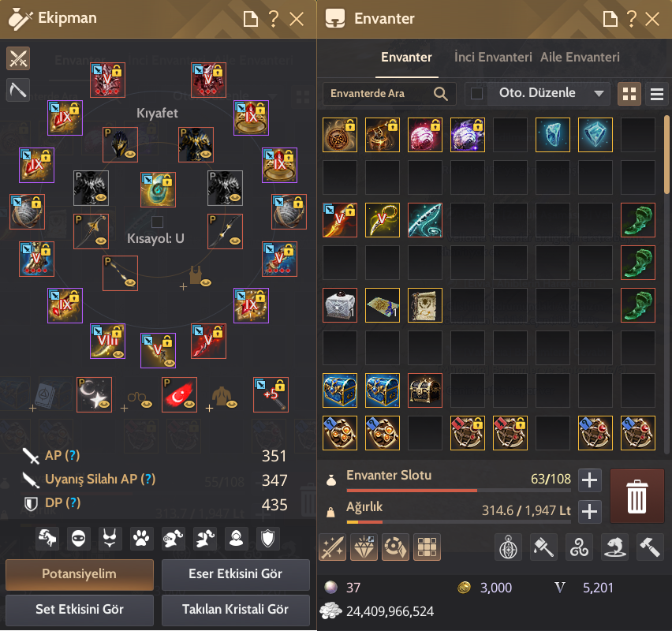The image size is (672, 631).
Task: Click the inventory search magnifier icon
Action: 441,93
